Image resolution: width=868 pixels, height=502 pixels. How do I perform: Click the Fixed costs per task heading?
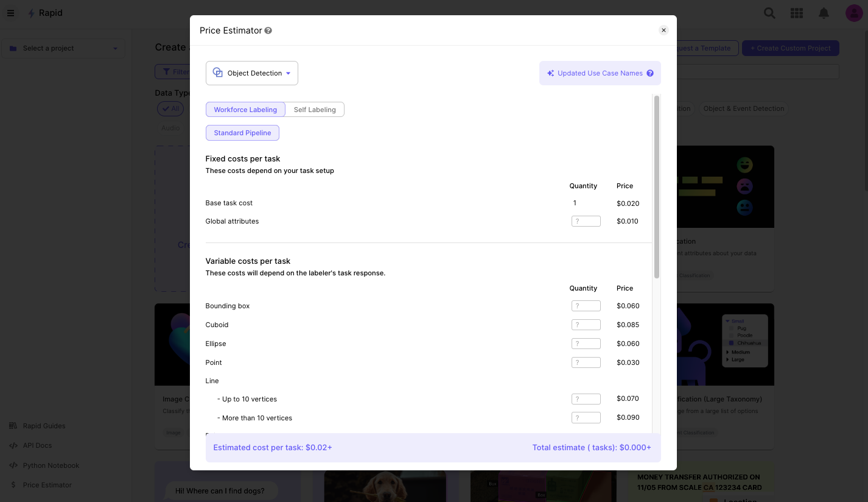[243, 159]
